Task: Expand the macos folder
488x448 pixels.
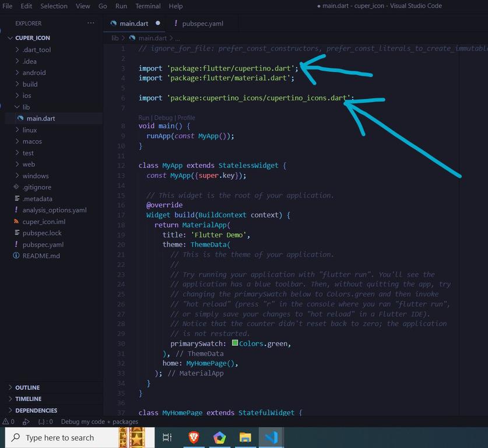Action: pyautogui.click(x=32, y=141)
